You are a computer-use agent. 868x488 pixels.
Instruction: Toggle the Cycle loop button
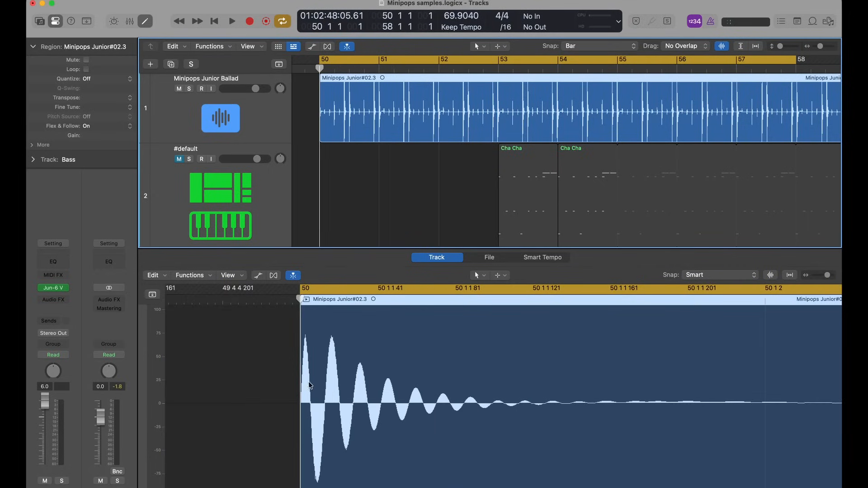282,21
